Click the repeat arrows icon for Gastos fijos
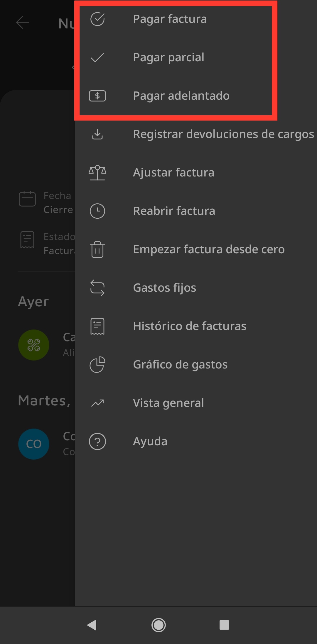 [97, 288]
